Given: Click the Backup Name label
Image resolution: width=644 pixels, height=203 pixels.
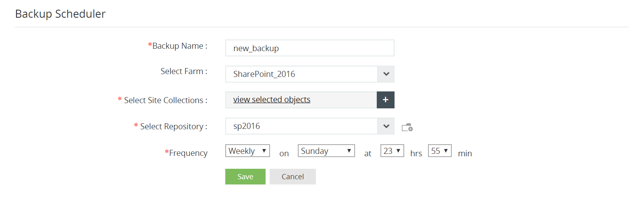Looking at the screenshot, I should [179, 46].
